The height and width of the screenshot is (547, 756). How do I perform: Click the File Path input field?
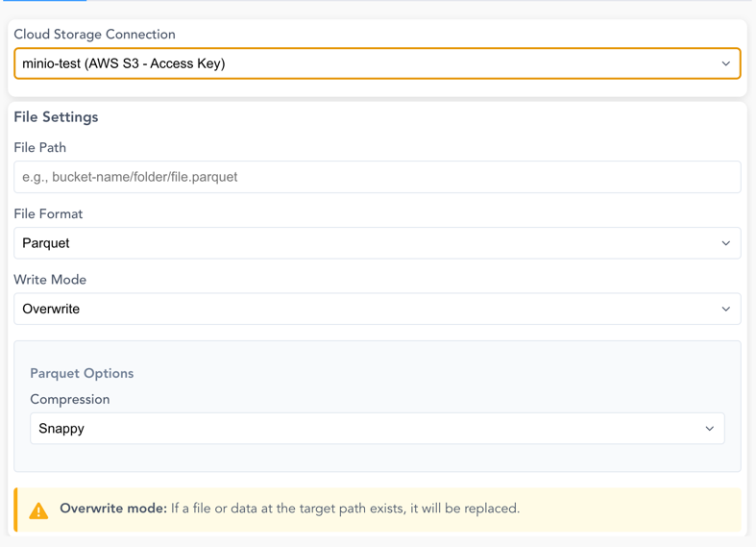[377, 177]
